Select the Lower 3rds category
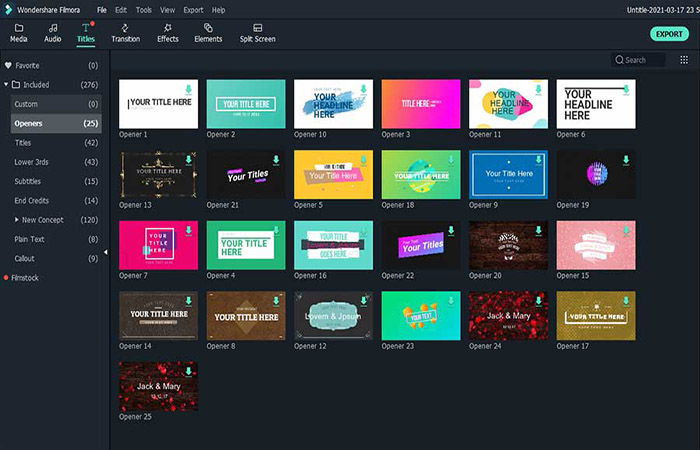 (30, 162)
